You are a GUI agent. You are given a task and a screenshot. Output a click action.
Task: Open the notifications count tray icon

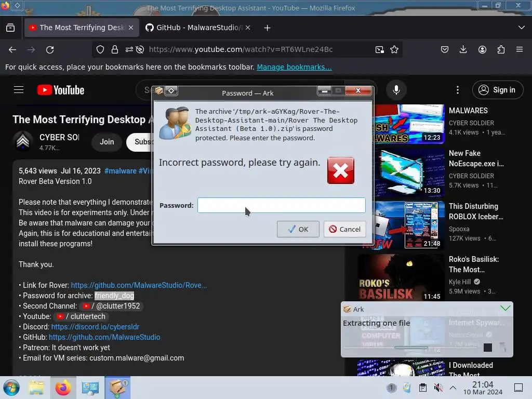click(x=391, y=388)
